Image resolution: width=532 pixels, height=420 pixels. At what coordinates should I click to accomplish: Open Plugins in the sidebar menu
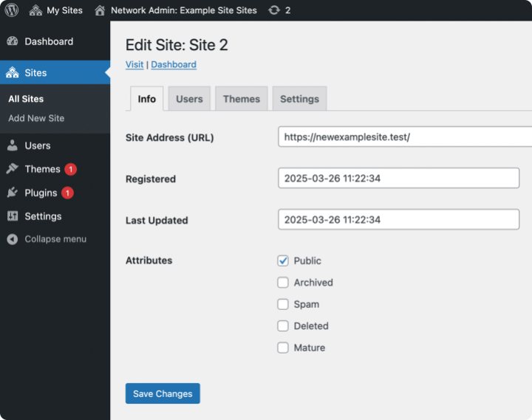41,193
